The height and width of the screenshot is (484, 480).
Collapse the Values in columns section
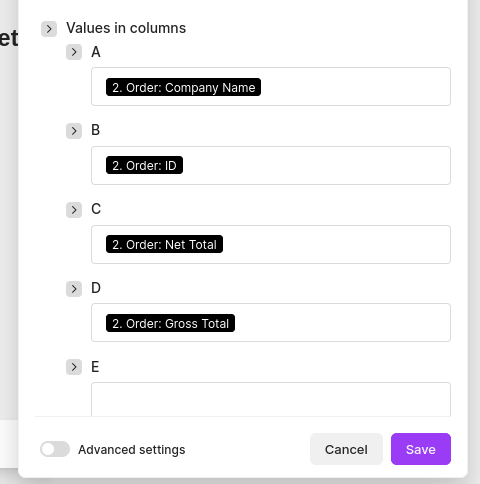coord(49,29)
